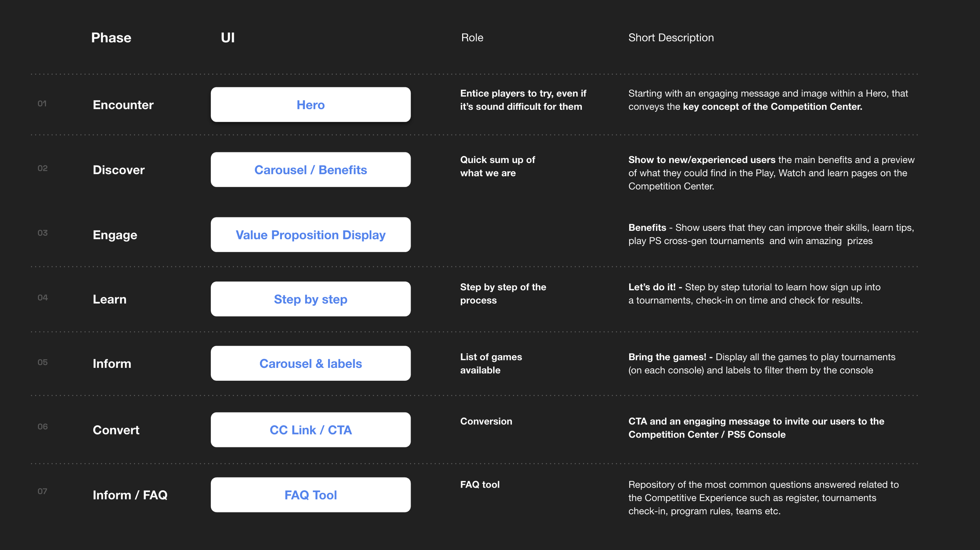Click the Phase column header

[x=111, y=38]
